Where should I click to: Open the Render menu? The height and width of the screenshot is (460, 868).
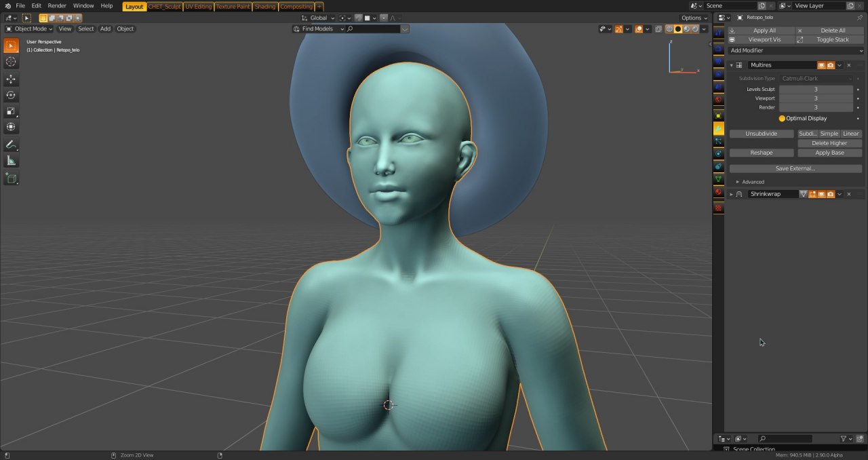(57, 5)
